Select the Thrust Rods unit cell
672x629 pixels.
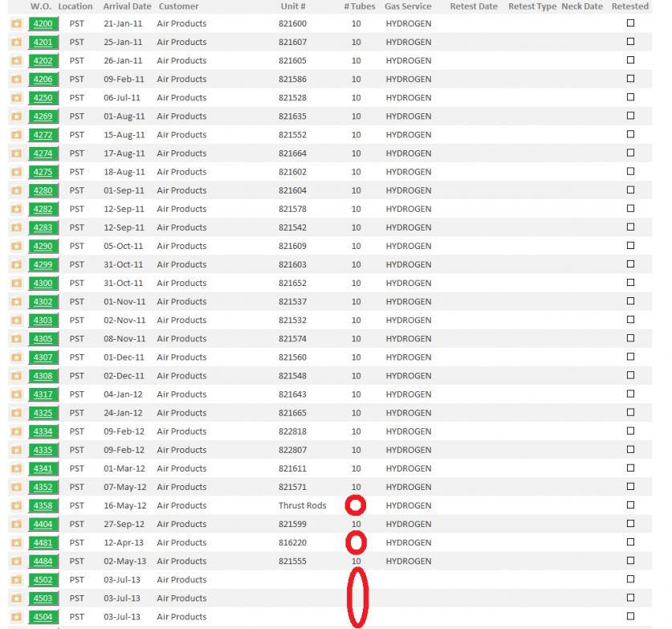point(302,505)
